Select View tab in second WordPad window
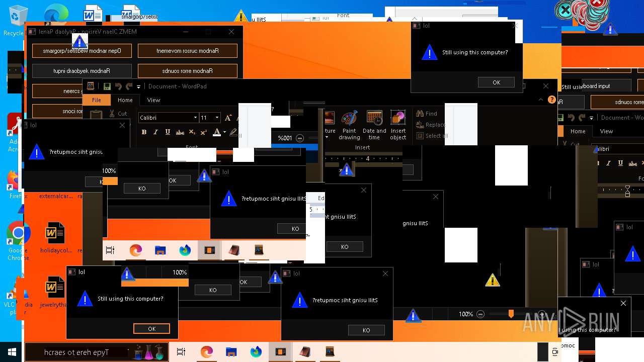The width and height of the screenshot is (644, 362). (x=606, y=131)
